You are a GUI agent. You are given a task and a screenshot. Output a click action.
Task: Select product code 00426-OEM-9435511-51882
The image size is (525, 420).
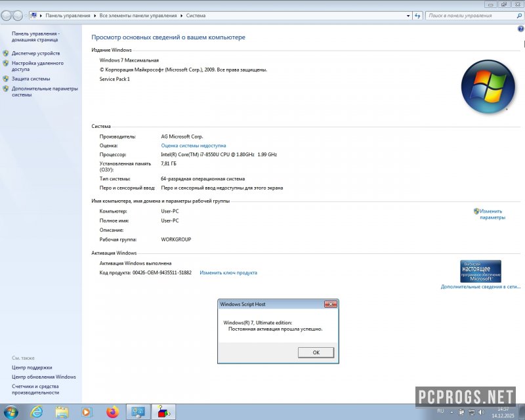click(162, 272)
